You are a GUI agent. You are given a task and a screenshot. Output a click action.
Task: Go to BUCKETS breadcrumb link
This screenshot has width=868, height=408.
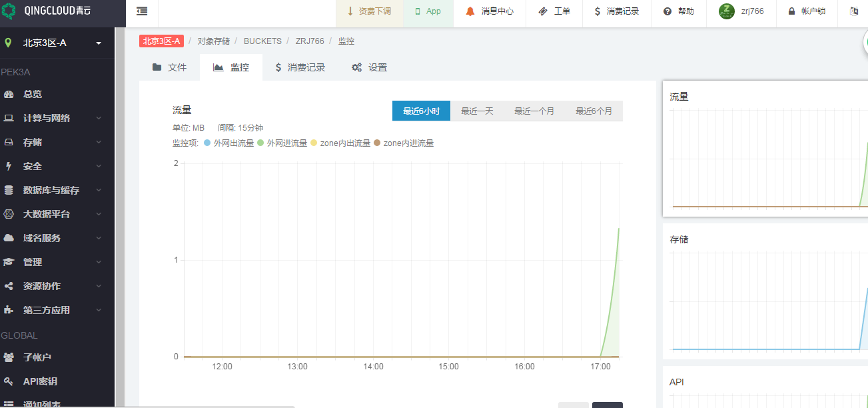[262, 41]
